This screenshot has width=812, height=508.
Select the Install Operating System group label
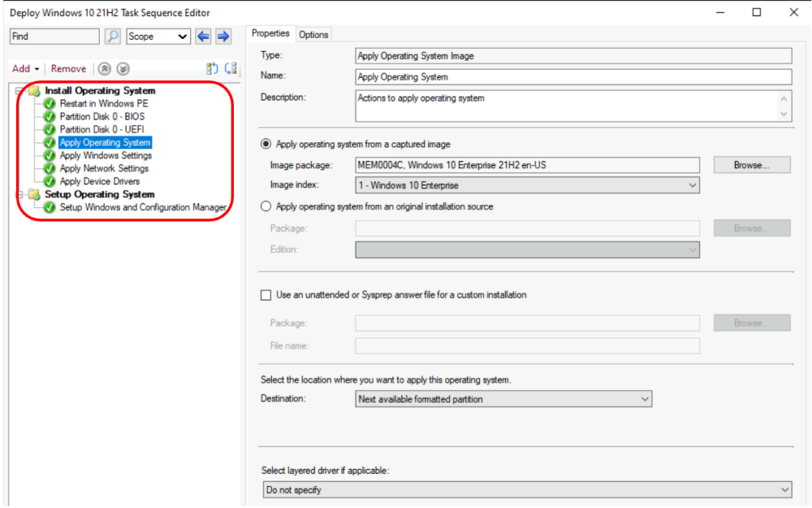[x=100, y=90]
